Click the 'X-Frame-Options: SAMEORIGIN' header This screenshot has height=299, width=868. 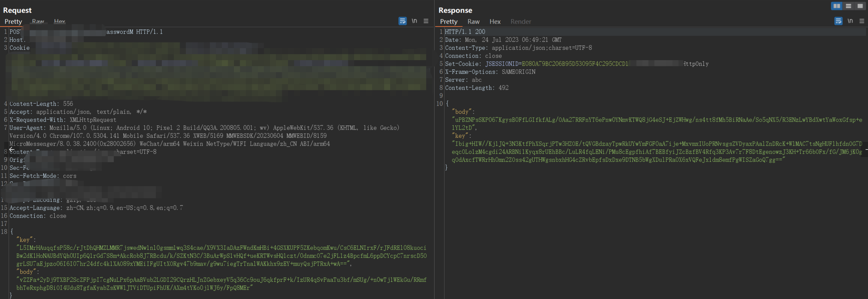490,72
